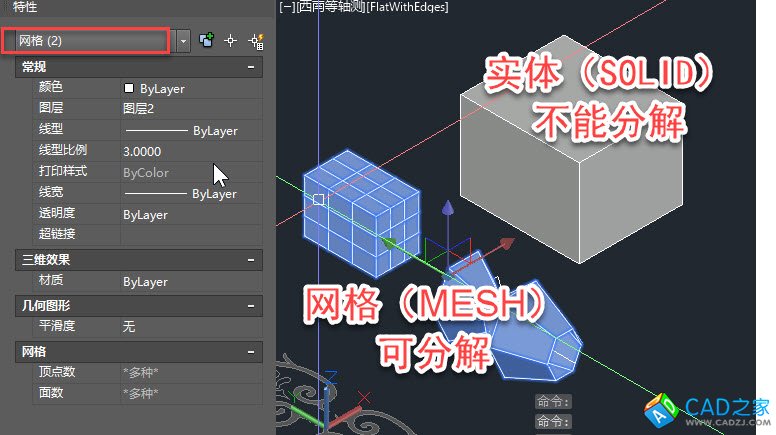This screenshot has width=776, height=435.
Task: Click the 平滑度 value 无
Action: point(190,326)
